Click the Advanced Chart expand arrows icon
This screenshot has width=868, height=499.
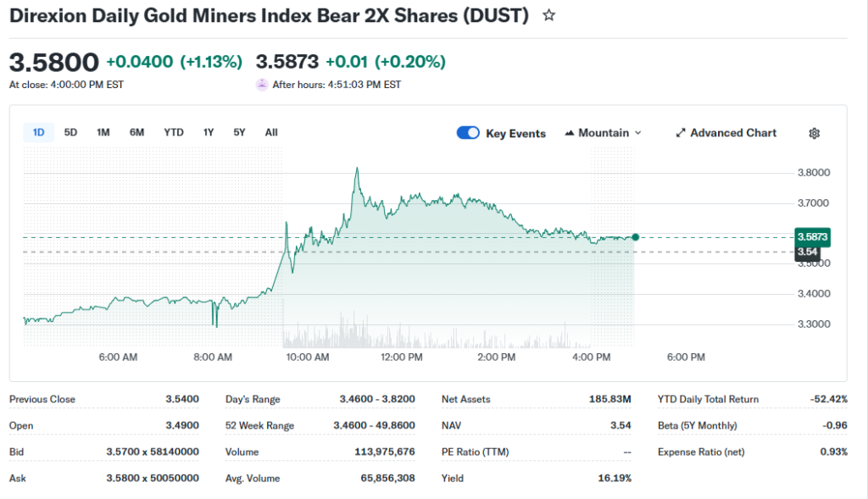pos(681,133)
